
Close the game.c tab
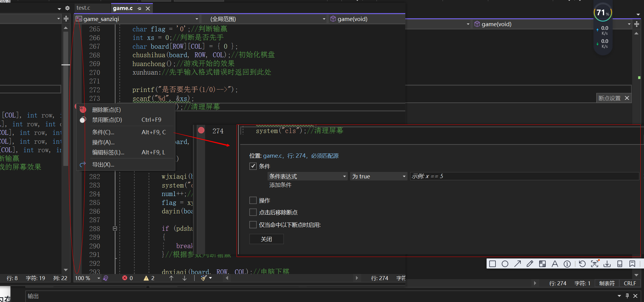click(x=148, y=9)
